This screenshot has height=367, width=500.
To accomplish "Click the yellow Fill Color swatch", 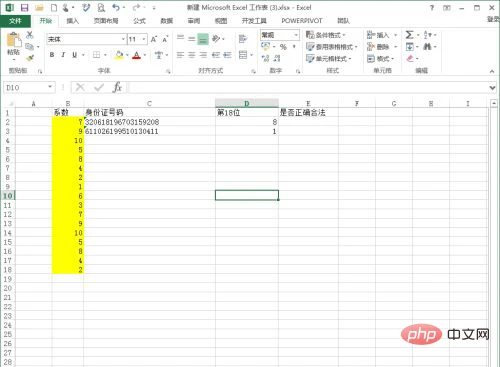I will tap(119, 55).
